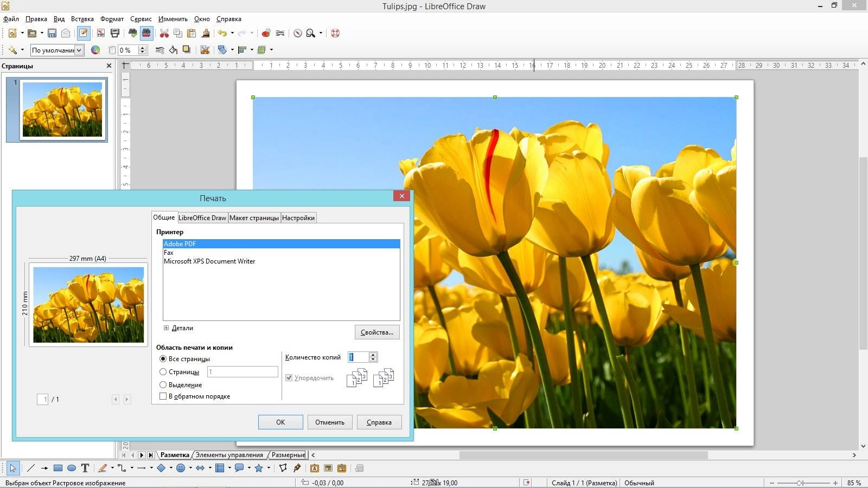Switch to the LibreOffice Draw tab

pos(202,218)
